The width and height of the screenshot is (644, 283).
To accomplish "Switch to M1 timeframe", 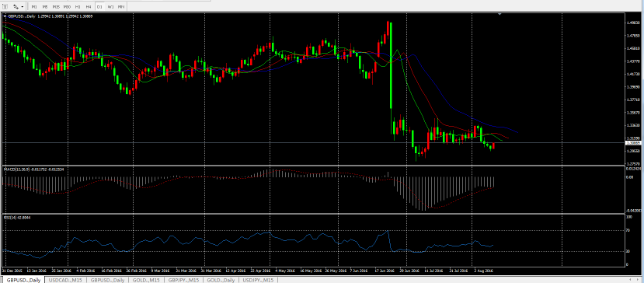I will pos(34,6).
